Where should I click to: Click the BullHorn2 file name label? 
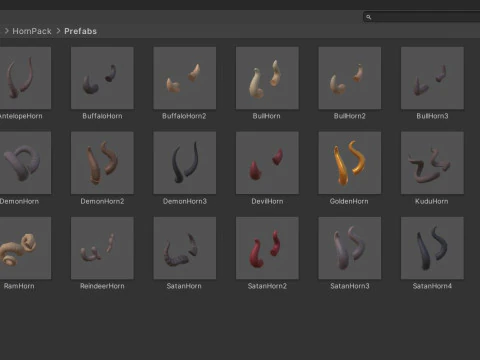[x=350, y=116]
